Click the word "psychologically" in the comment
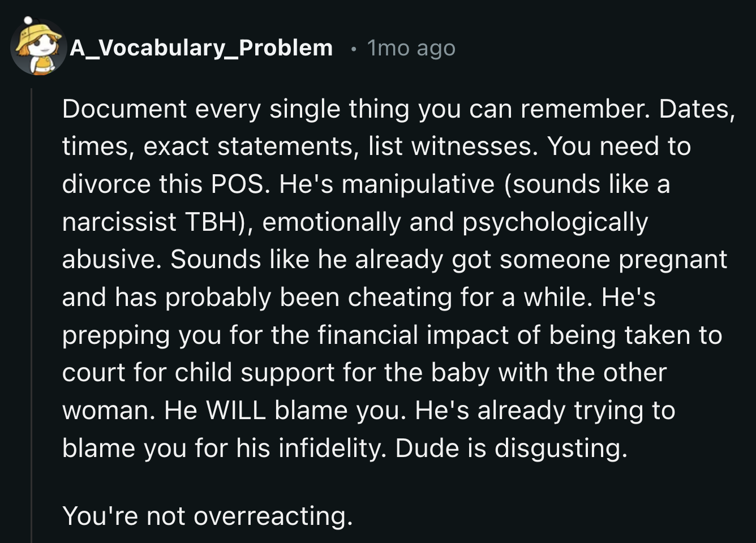 point(555,222)
